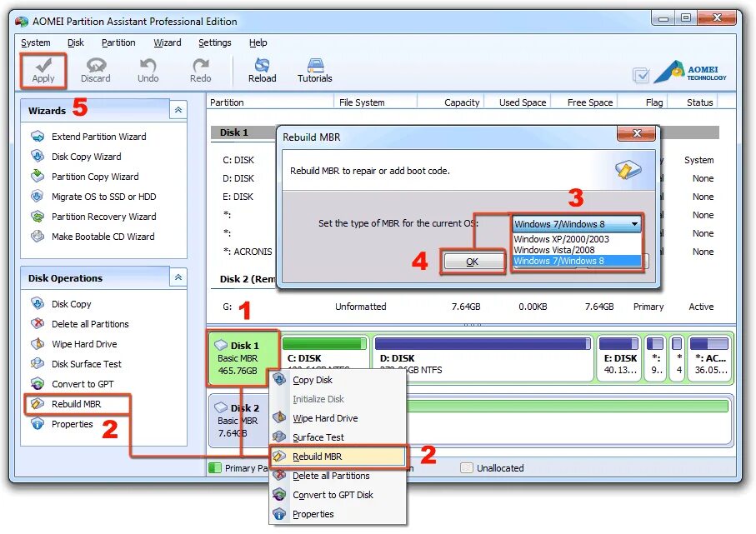Choose Delete all Partitions context entry
Screen dimensions: 756x534
tap(338, 476)
